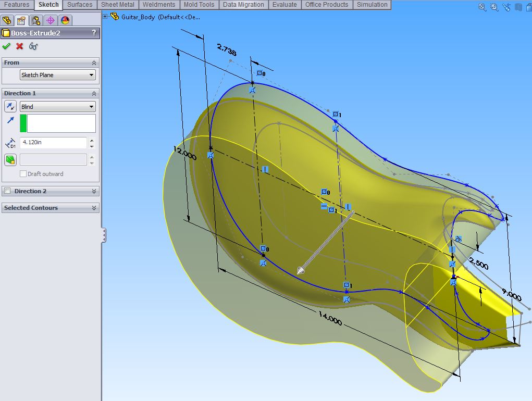Open the Evaluate tab

click(284, 5)
